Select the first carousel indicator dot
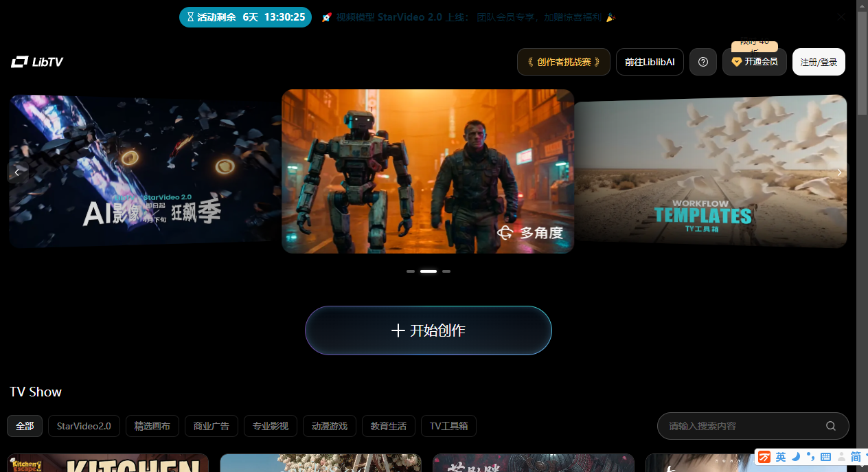Image resolution: width=868 pixels, height=472 pixels. pyautogui.click(x=411, y=271)
